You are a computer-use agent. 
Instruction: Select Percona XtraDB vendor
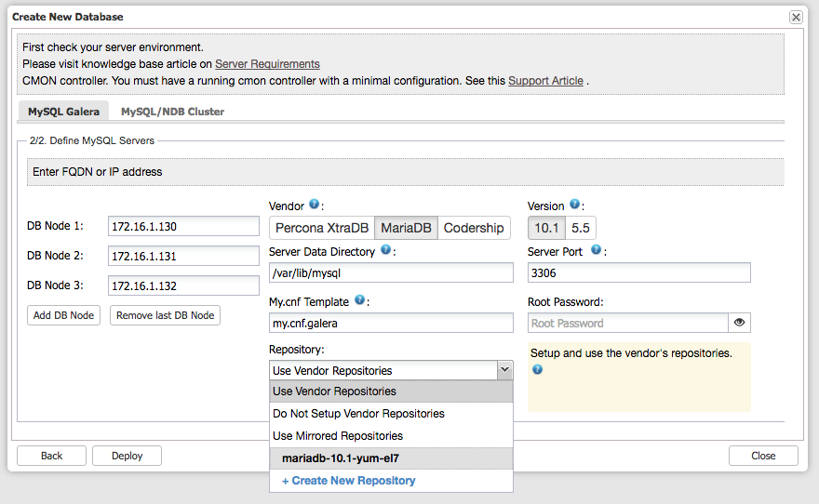pos(322,228)
